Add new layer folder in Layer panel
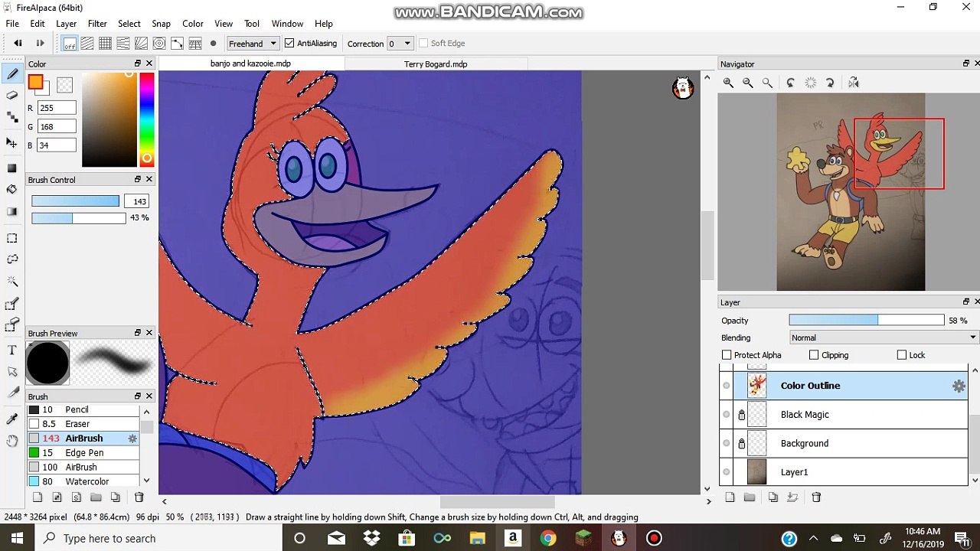Image resolution: width=980 pixels, height=551 pixels. point(750,497)
